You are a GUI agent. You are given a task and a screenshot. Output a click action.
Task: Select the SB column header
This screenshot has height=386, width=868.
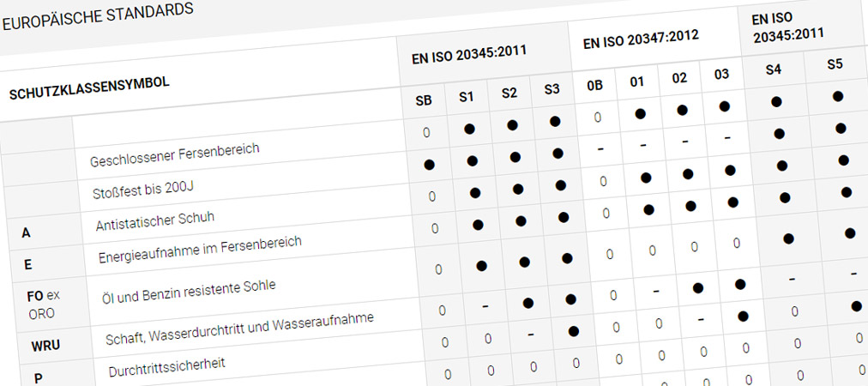[x=424, y=100]
